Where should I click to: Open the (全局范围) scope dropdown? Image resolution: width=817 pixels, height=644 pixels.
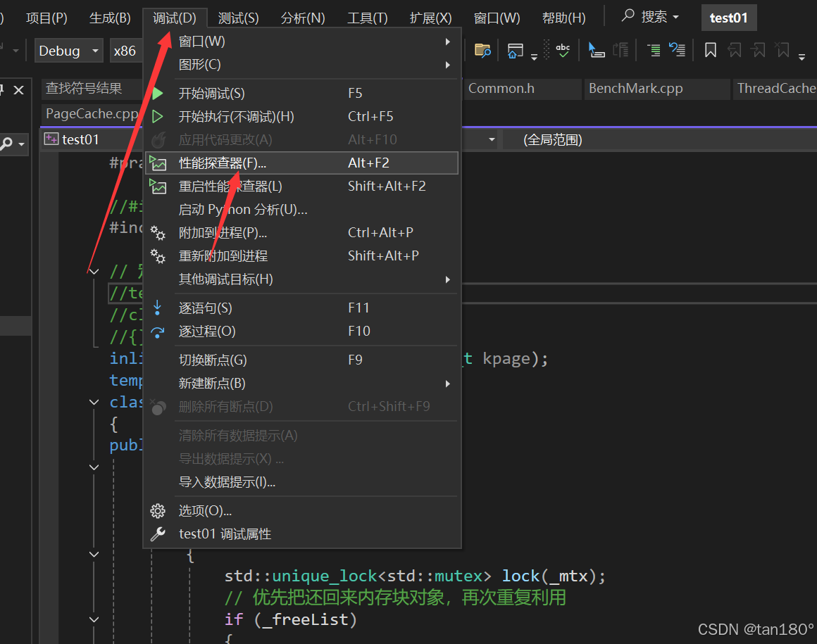(660, 139)
